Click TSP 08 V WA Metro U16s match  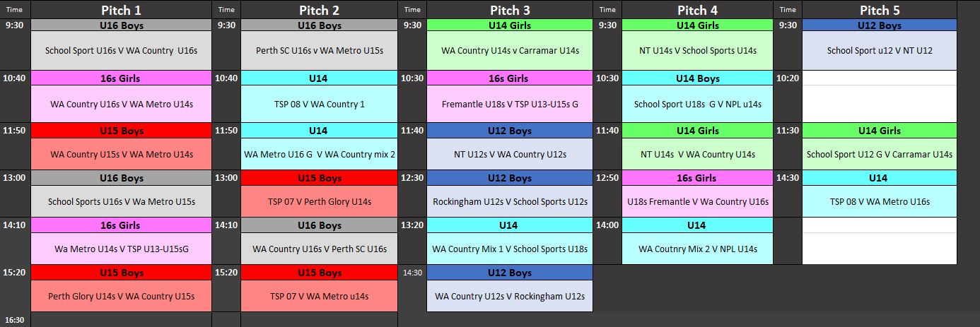[880, 202]
